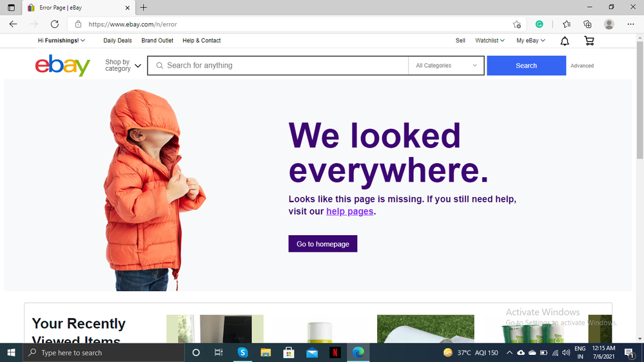Click the browser back arrow
The image size is (644, 362).
coord(13,24)
